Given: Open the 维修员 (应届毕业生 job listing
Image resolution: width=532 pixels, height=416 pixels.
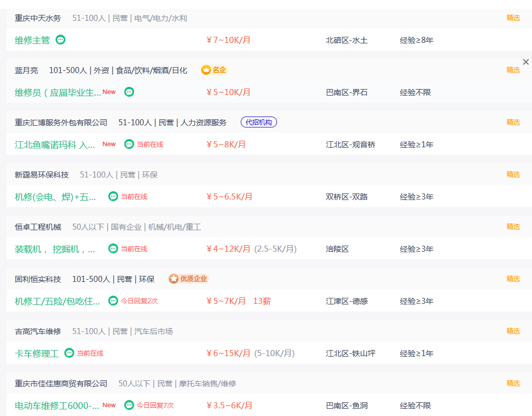Looking at the screenshot, I should pyautogui.click(x=58, y=92).
